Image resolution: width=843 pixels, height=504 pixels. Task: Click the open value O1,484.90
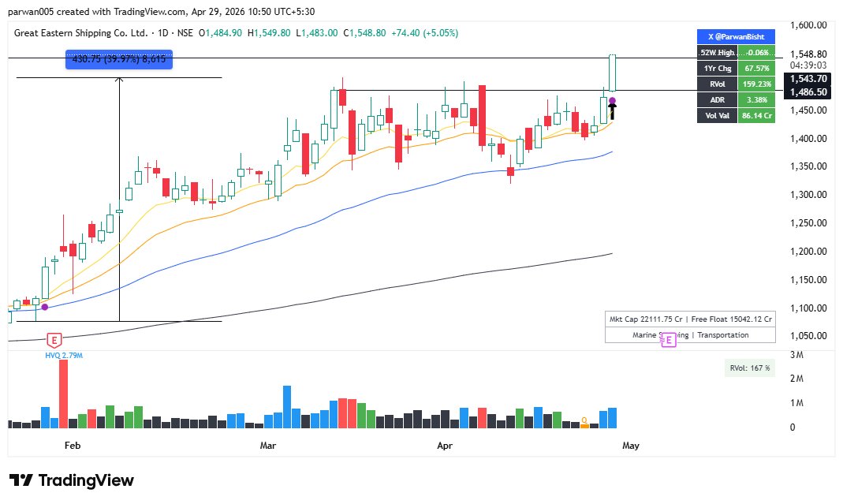[221, 33]
